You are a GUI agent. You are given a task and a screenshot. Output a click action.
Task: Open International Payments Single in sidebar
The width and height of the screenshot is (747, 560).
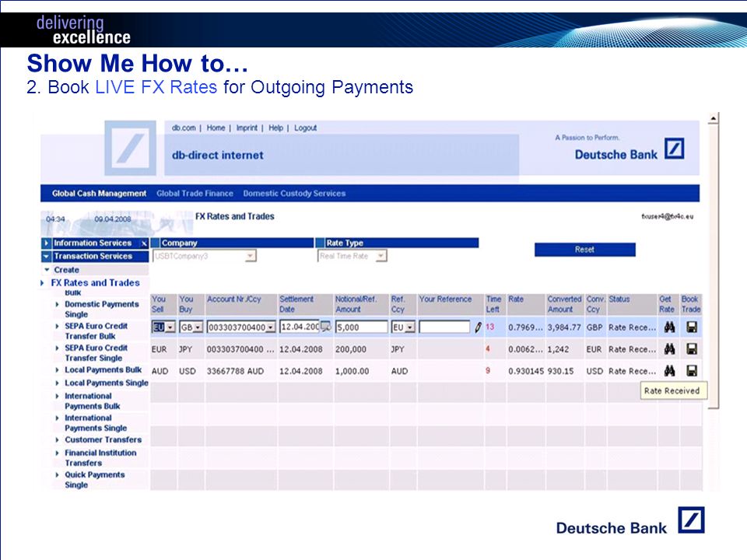point(96,423)
